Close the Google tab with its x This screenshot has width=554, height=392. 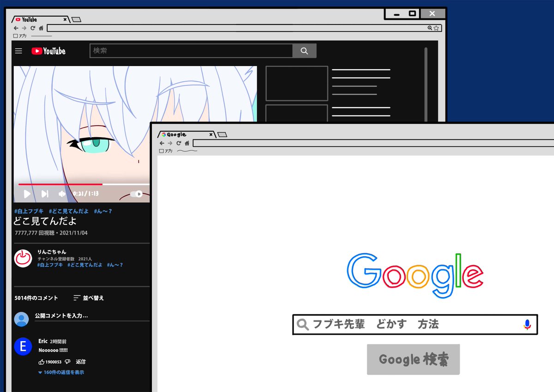[x=211, y=134]
